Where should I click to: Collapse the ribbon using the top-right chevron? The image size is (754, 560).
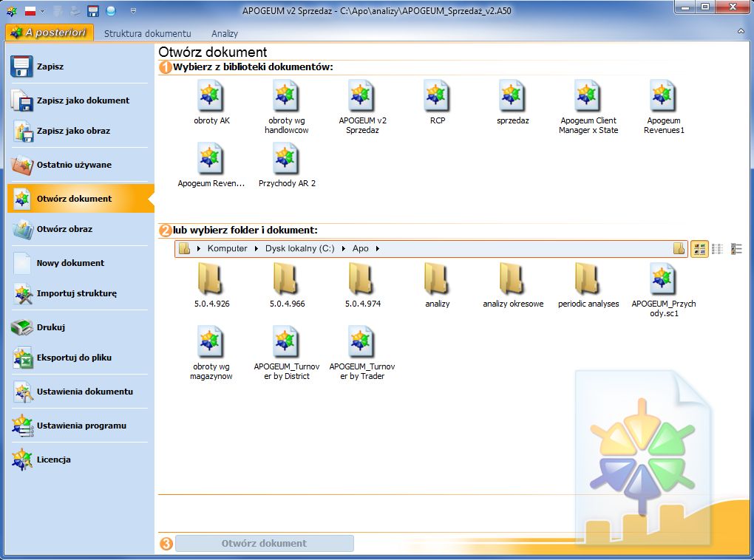coord(741,31)
